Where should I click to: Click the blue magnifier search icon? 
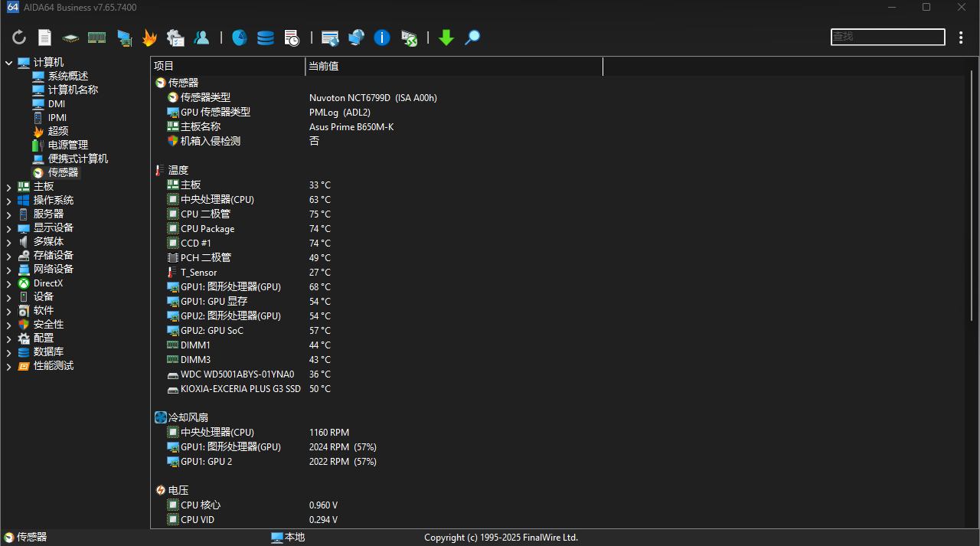[x=472, y=38]
